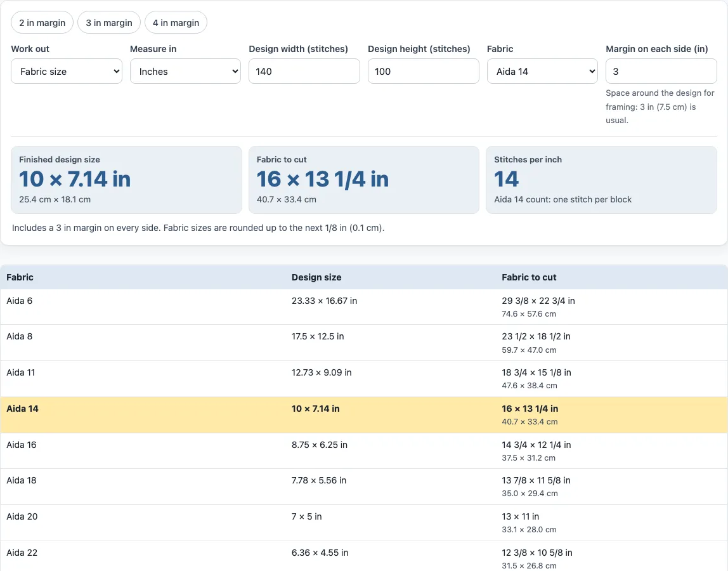Click fabric cut 29 3/8 × 22 3/4 in
The width and height of the screenshot is (728, 571).
pyautogui.click(x=538, y=301)
